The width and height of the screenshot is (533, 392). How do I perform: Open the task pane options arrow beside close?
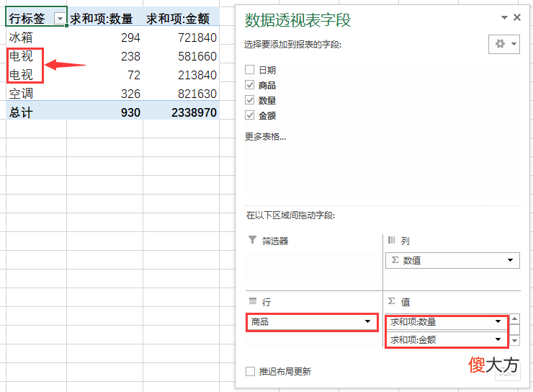(504, 18)
